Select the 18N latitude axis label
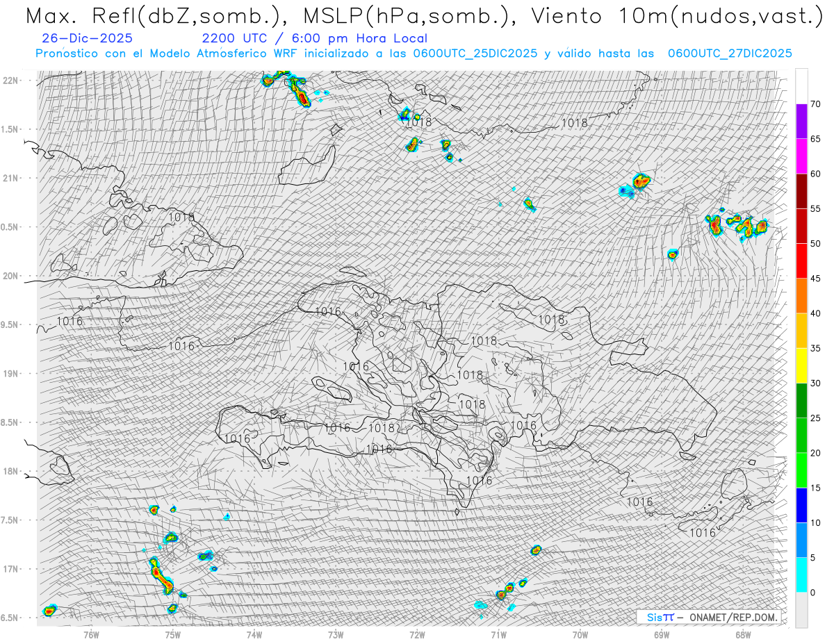 [x=11, y=471]
